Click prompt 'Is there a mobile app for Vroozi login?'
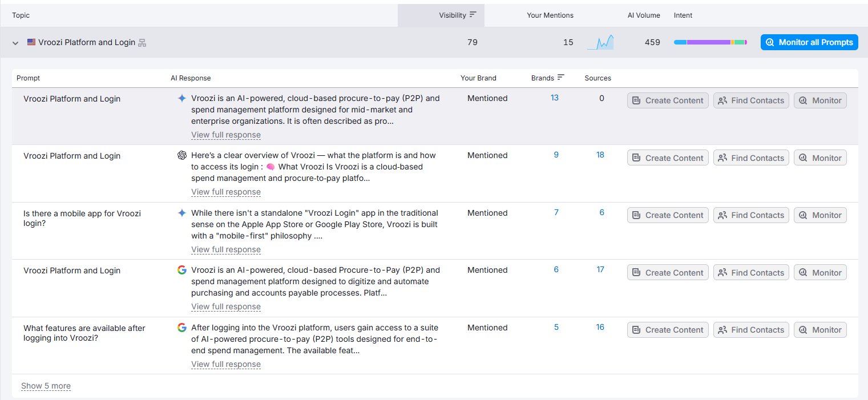868x400 pixels. (82, 218)
